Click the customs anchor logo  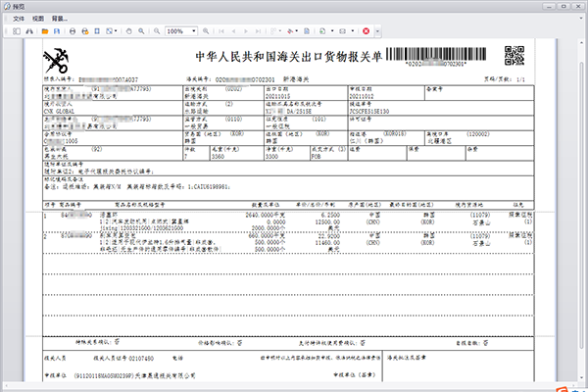coord(56,61)
